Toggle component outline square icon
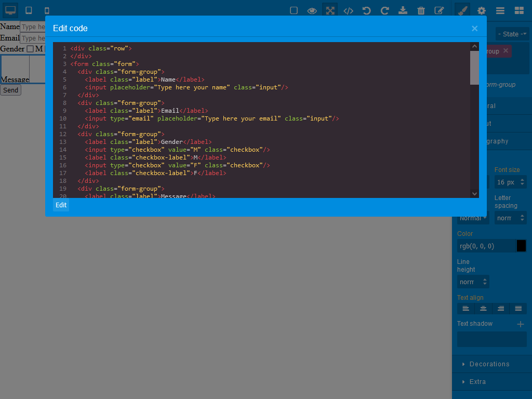 (294, 11)
